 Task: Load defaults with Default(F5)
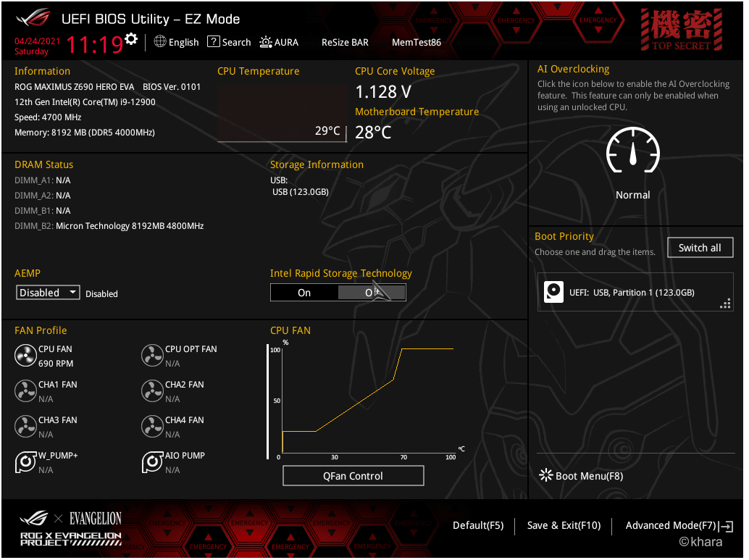478,525
